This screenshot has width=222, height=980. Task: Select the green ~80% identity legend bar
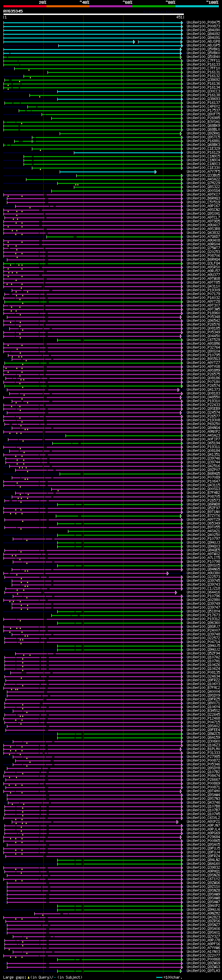coord(154,6)
